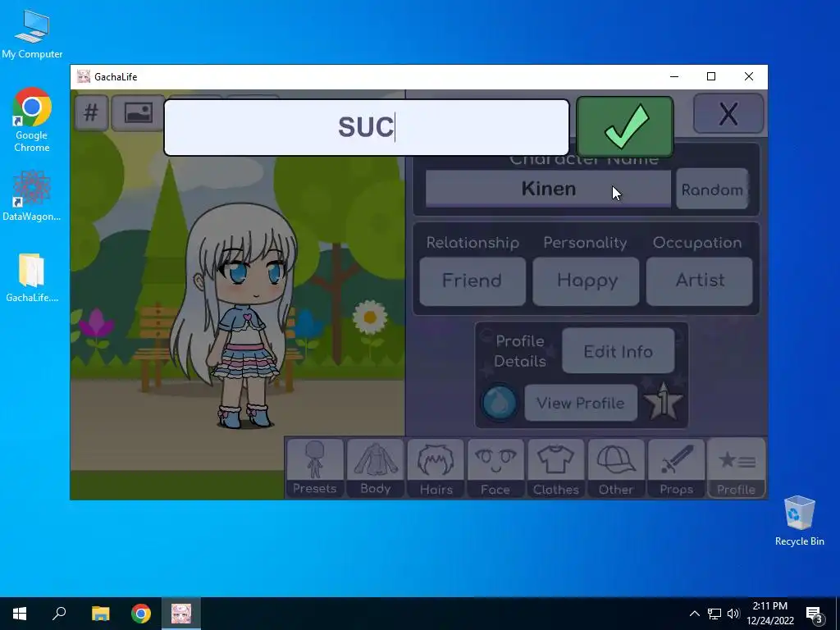Image resolution: width=840 pixels, height=630 pixels.
Task: Switch to the Face tab
Action: 495,468
